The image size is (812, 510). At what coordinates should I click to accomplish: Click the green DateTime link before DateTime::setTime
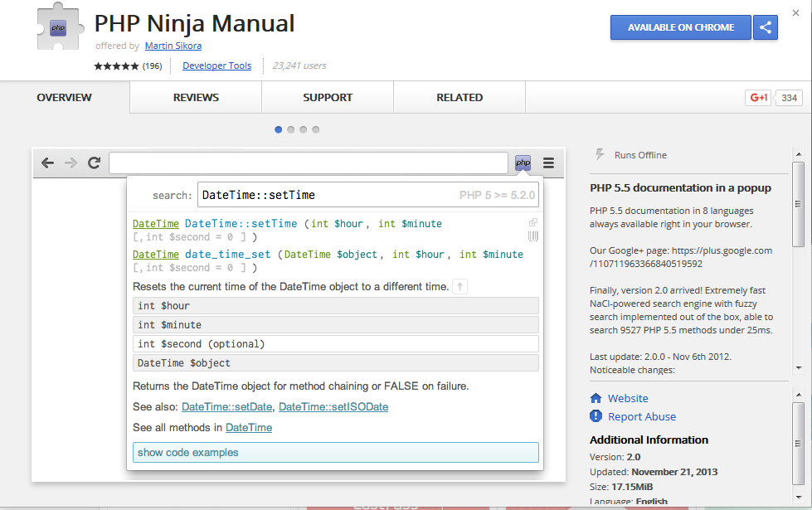pos(156,224)
